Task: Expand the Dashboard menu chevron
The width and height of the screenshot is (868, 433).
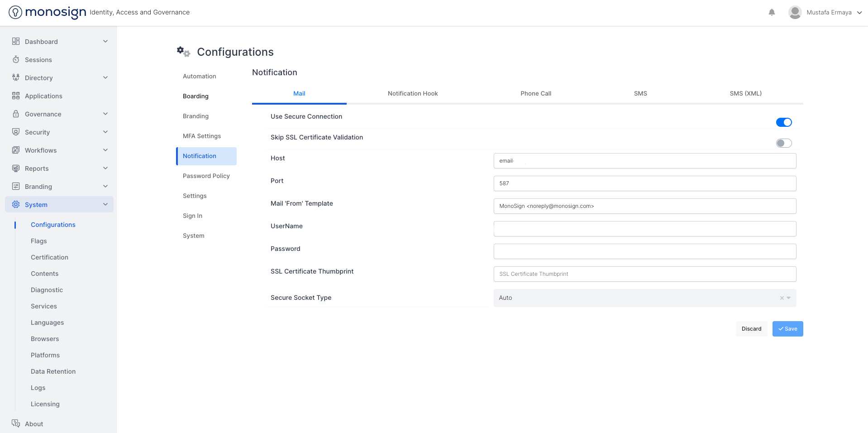Action: click(x=105, y=42)
